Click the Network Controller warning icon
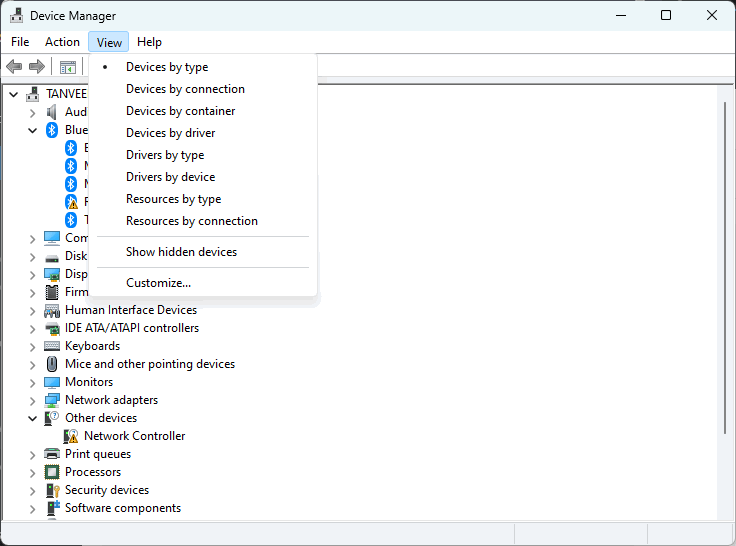 [71, 436]
